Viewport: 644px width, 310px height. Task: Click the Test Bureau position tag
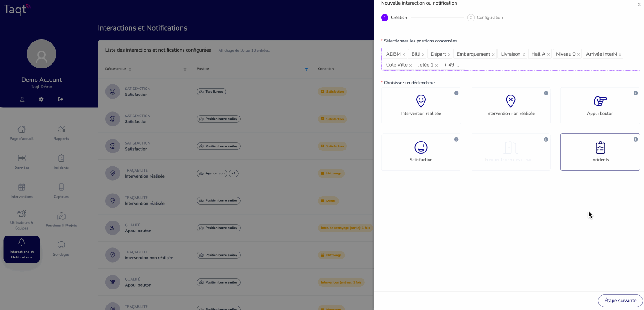point(211,92)
